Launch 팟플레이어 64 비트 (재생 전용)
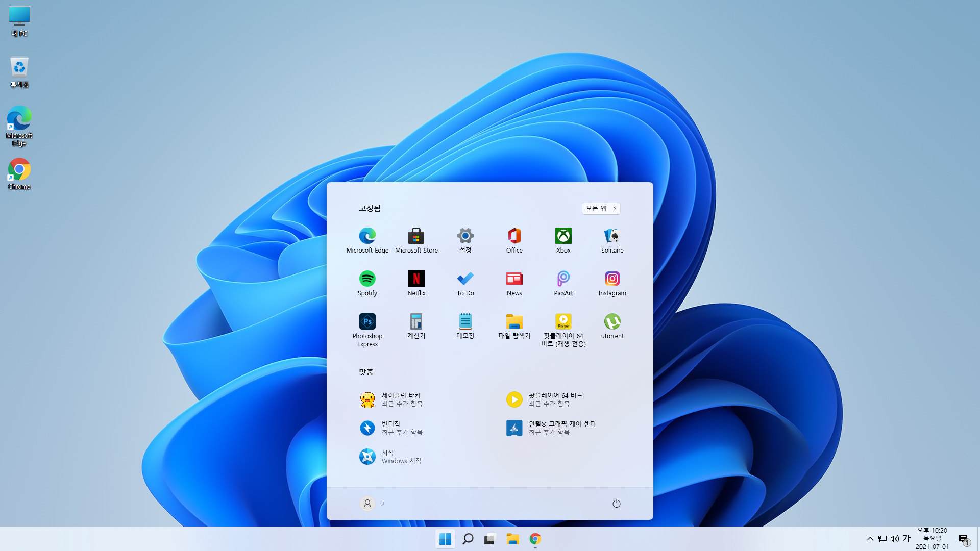The height and width of the screenshot is (551, 980). 563,330
